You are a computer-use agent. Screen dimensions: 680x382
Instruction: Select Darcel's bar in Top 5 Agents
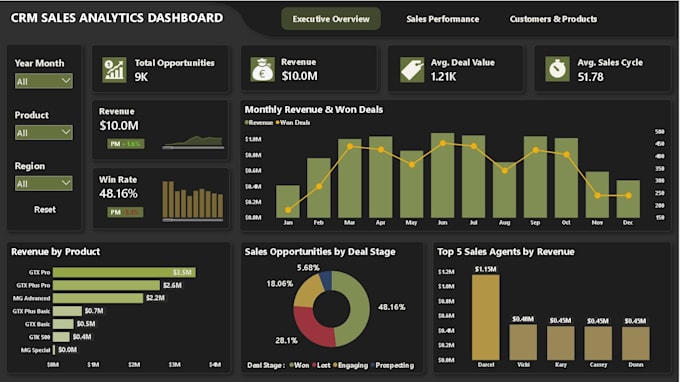click(x=486, y=317)
